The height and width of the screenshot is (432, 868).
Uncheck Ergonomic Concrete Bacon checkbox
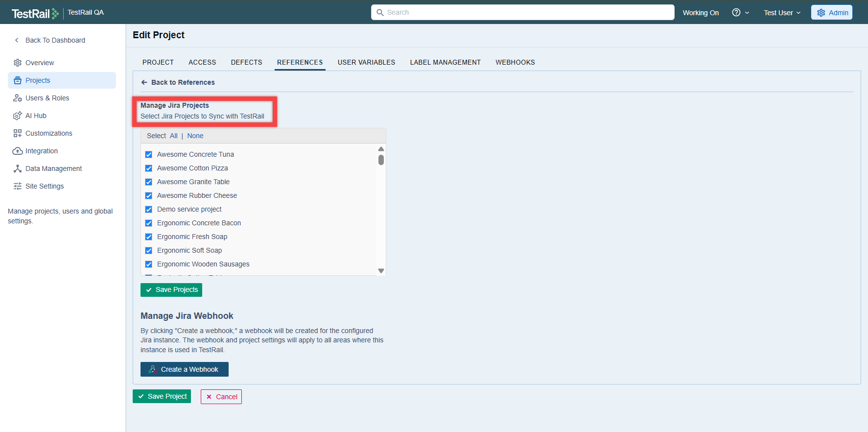click(149, 223)
